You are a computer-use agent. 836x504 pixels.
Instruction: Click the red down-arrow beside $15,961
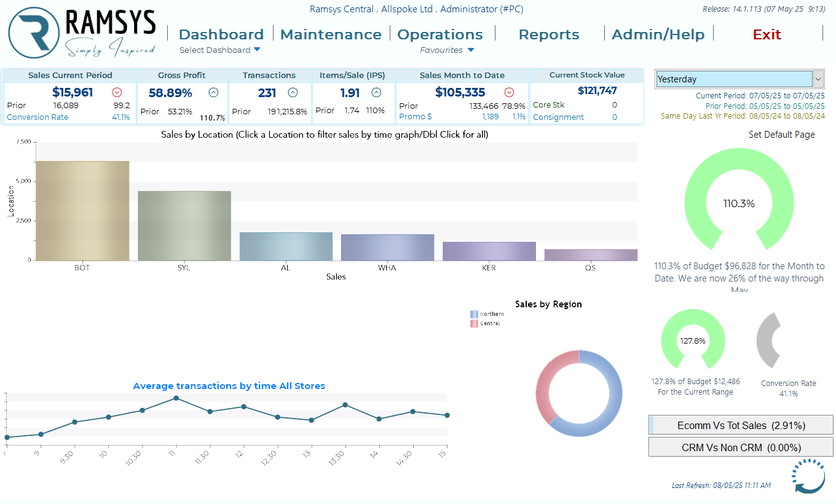pyautogui.click(x=117, y=93)
